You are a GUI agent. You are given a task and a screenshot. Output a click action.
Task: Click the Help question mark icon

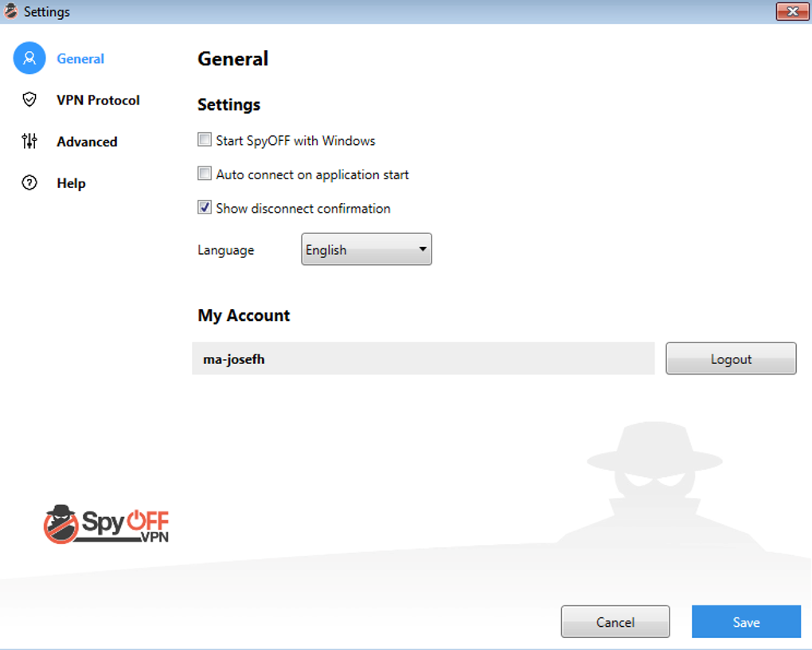(x=29, y=182)
